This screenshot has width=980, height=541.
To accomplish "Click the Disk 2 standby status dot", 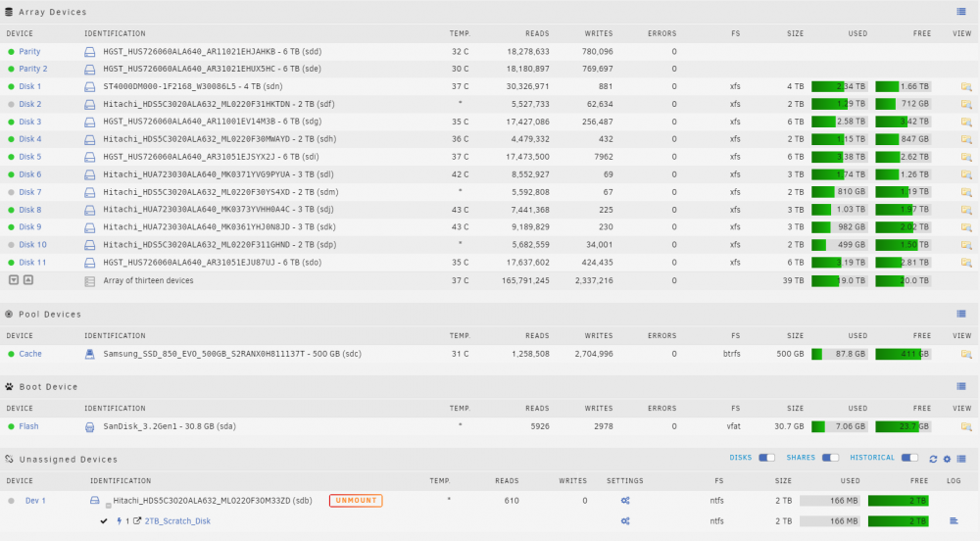I will pyautogui.click(x=11, y=104).
